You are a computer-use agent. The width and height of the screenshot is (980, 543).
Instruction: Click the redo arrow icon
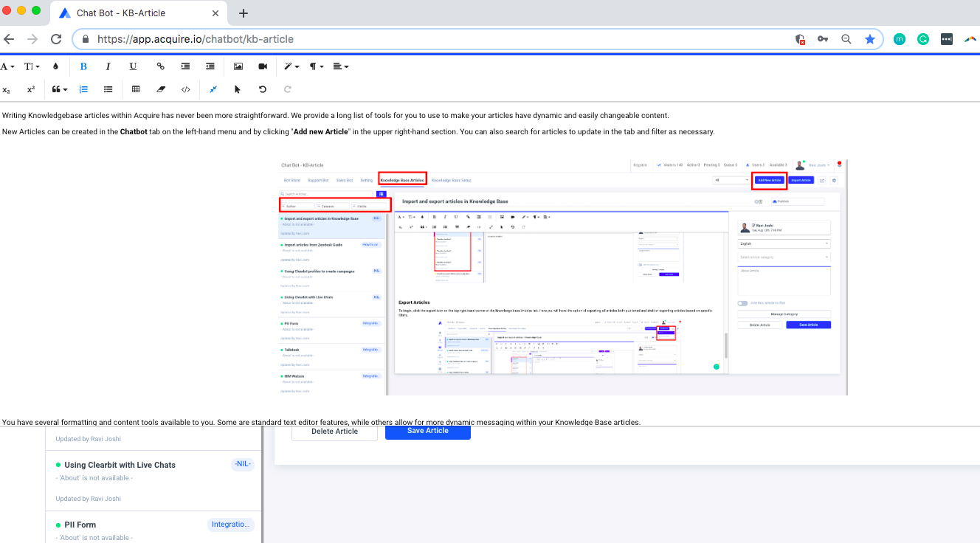[x=288, y=89]
